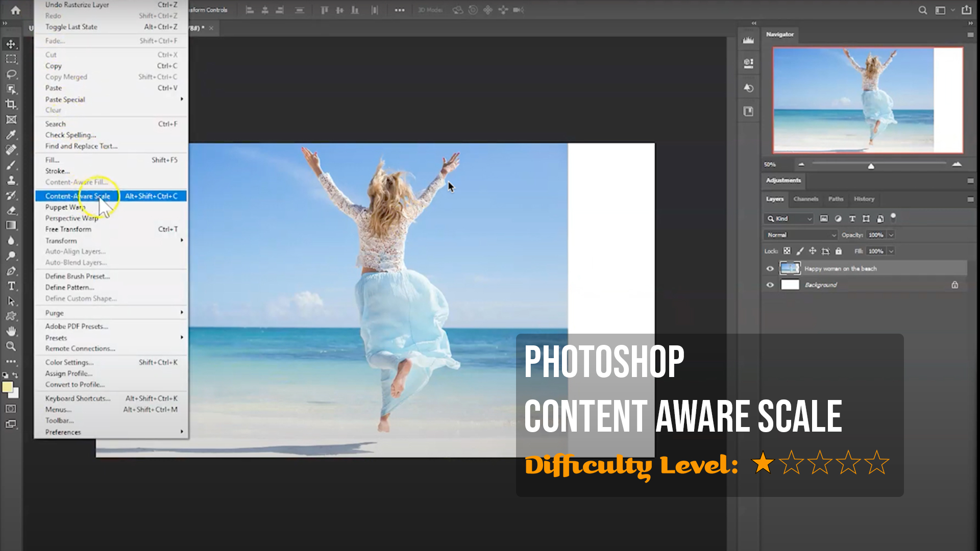
Task: Click the lock all pixels icon
Action: 839,251
